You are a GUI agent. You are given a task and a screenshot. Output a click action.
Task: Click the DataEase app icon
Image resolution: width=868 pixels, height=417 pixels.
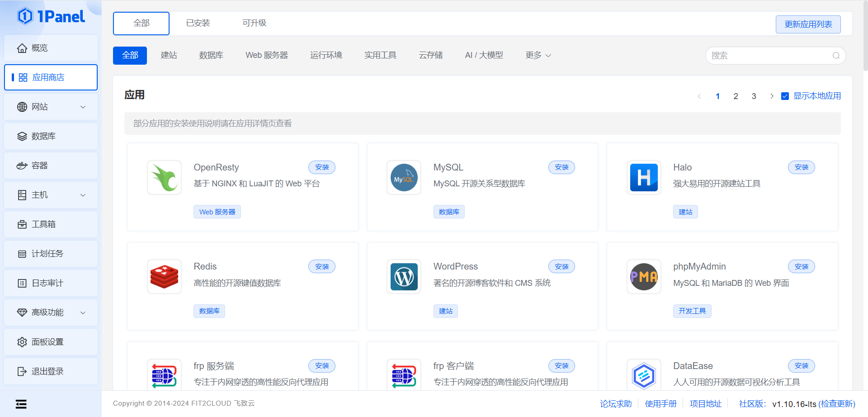click(644, 375)
